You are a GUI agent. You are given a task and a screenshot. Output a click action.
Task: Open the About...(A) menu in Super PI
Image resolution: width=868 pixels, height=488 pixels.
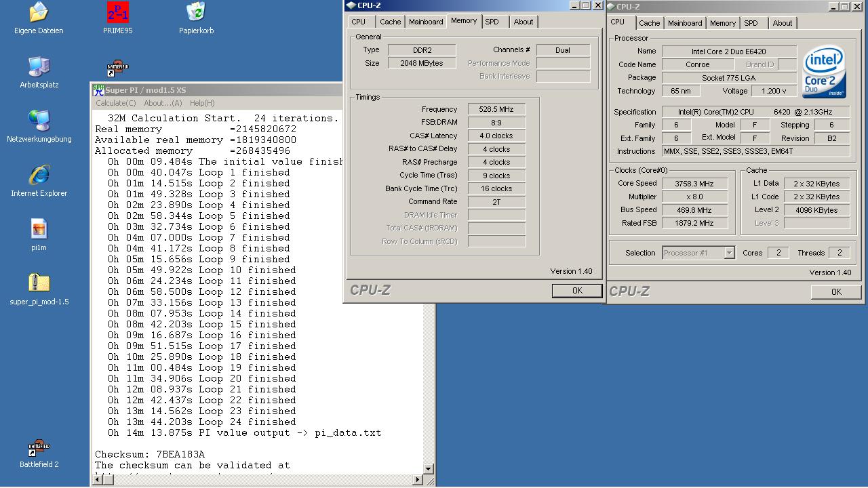pos(163,103)
